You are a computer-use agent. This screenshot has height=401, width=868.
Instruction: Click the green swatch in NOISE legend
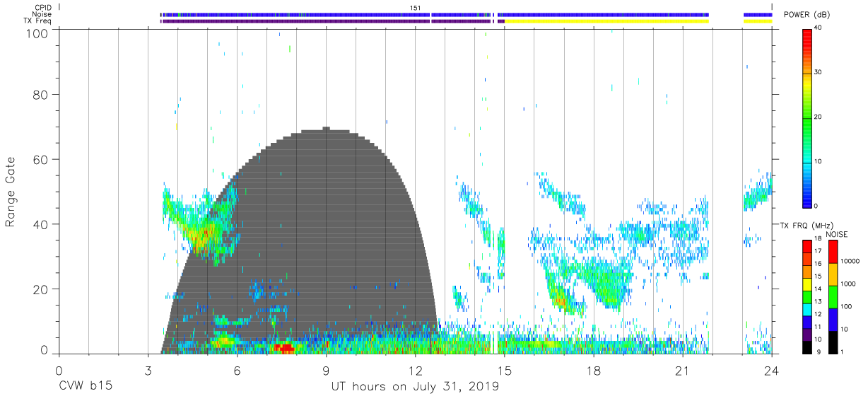point(832,297)
